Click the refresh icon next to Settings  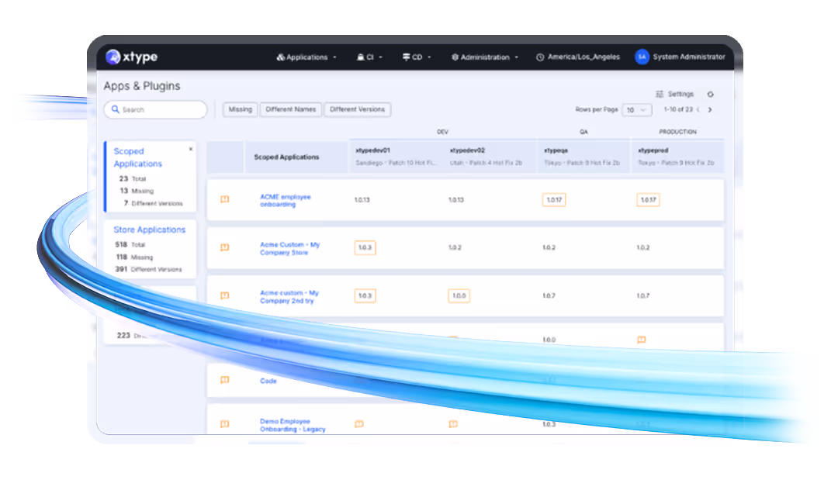pos(710,95)
